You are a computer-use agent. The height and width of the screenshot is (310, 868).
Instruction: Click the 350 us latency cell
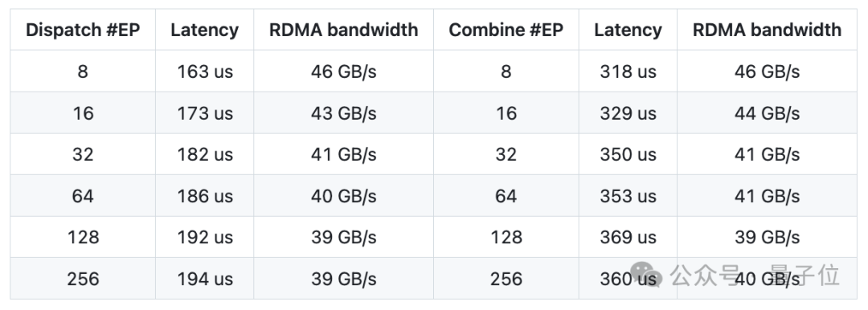[628, 154]
